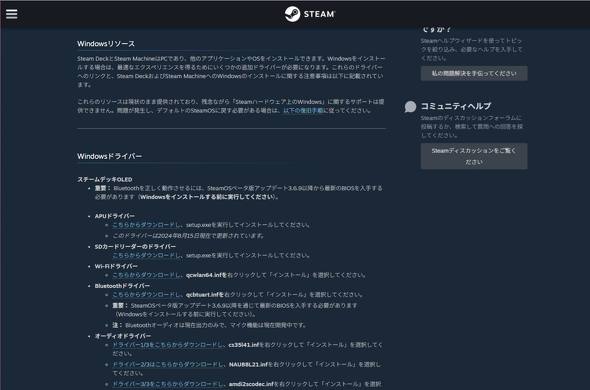Click the Steamディスカッションをご覧ください button
The image size is (590, 390).
[x=474, y=156]
